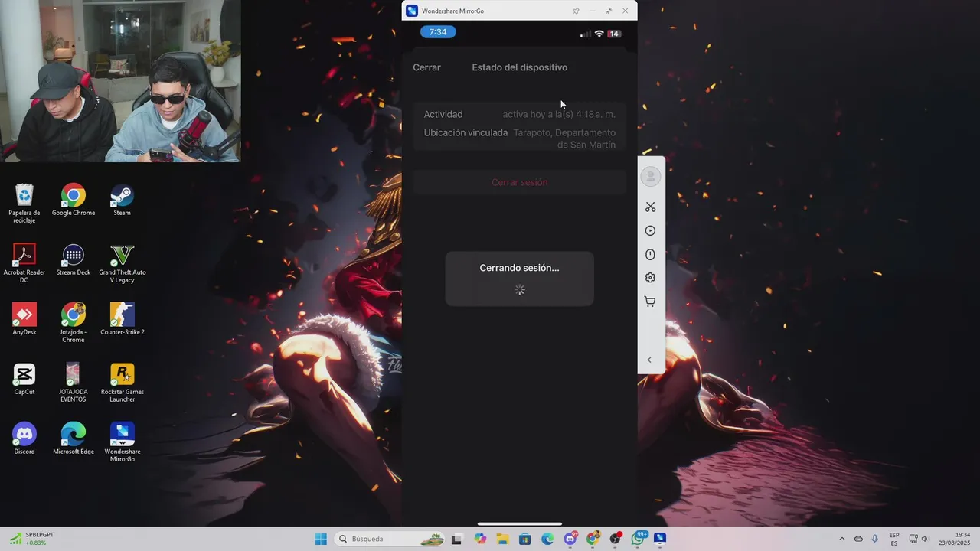Click the power/alert circle icon in MirrorGo sidebar
Screen dimensions: 980x551
(650, 255)
